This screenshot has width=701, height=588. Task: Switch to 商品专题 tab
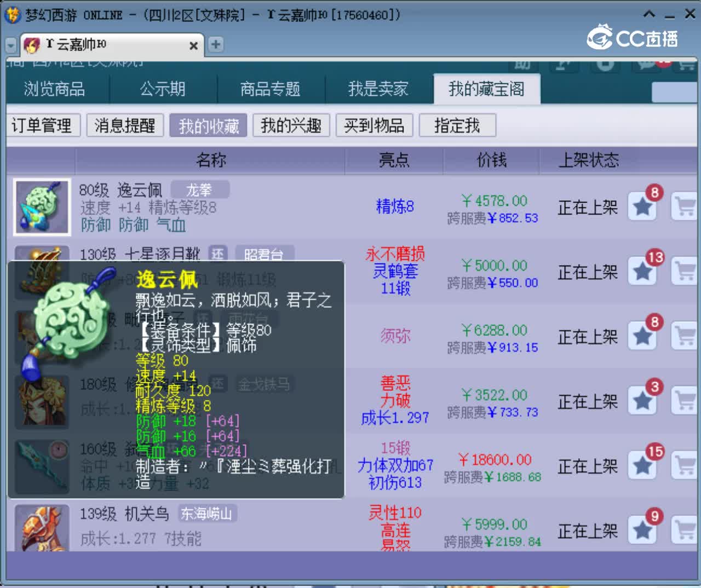pyautogui.click(x=271, y=89)
